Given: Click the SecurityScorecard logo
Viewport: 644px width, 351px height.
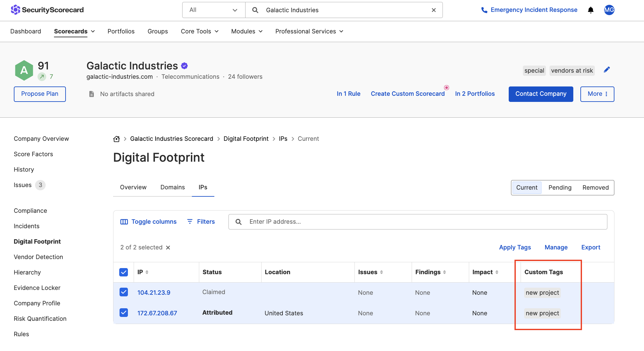Looking at the screenshot, I should pos(47,10).
